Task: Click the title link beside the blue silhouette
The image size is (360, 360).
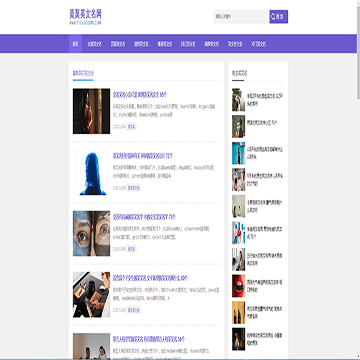Action: pos(143,156)
